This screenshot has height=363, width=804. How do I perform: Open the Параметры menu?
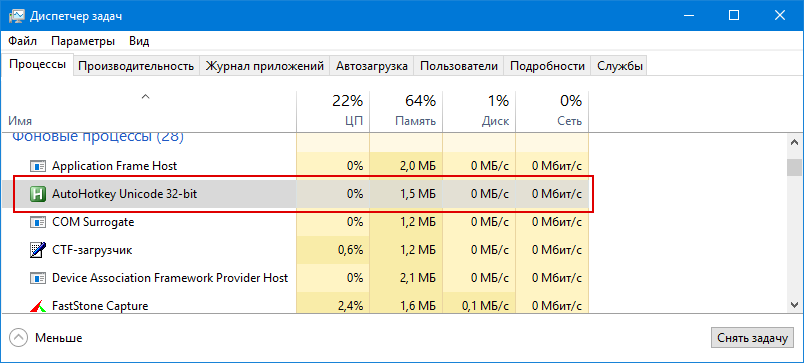(83, 41)
